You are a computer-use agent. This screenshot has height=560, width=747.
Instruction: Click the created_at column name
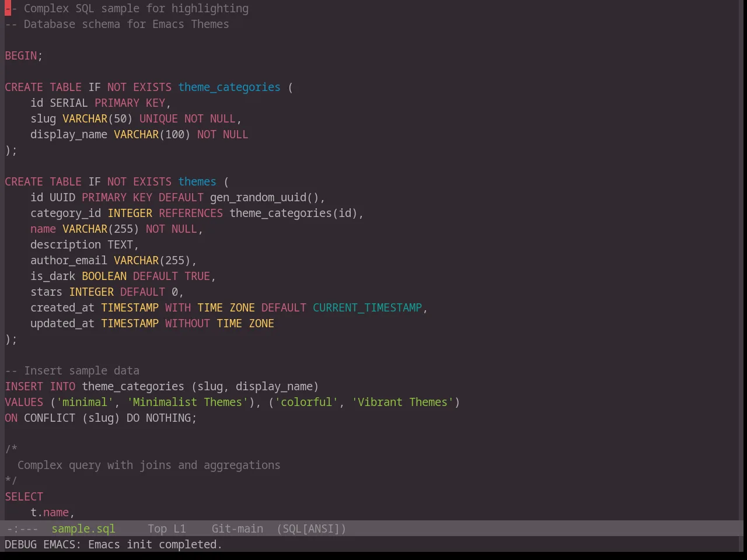(x=62, y=307)
